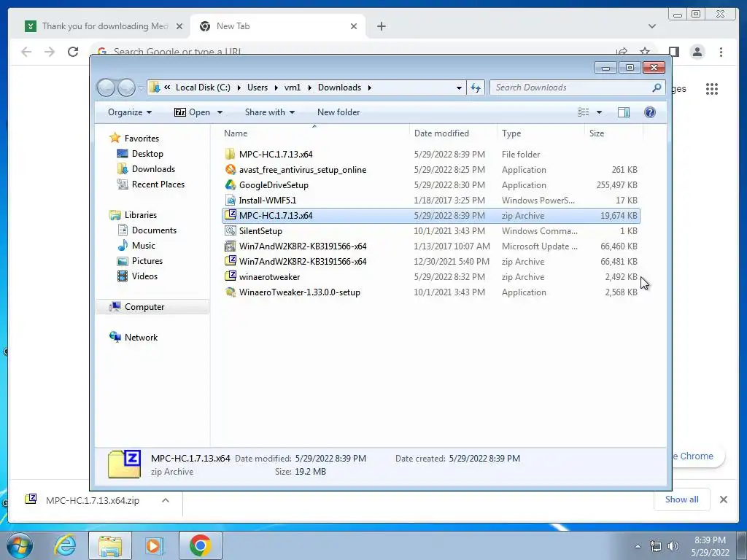Expand the Open button dropdown arrow
Screen dimensions: 747x560
[x=220, y=112]
